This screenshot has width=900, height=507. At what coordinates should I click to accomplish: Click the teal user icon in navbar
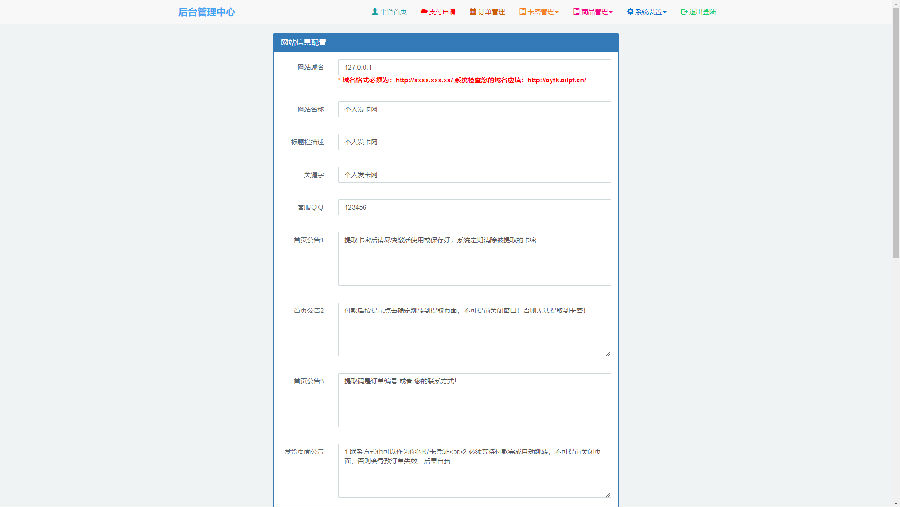pos(375,11)
